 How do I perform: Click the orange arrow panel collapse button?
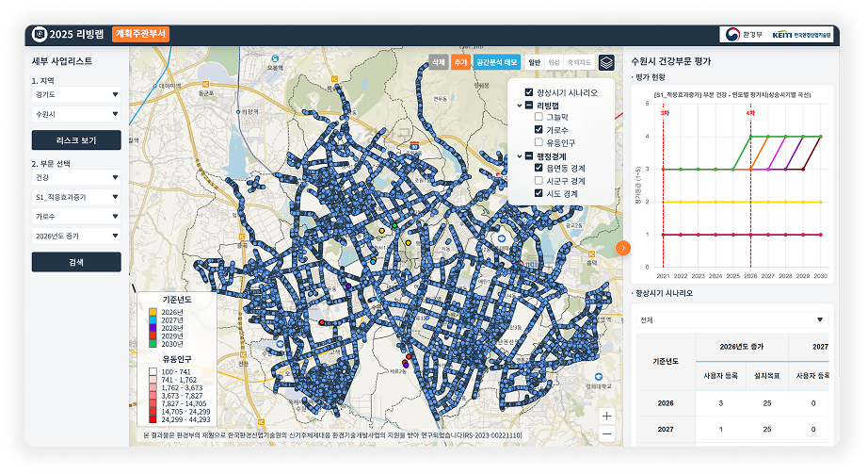coord(622,247)
